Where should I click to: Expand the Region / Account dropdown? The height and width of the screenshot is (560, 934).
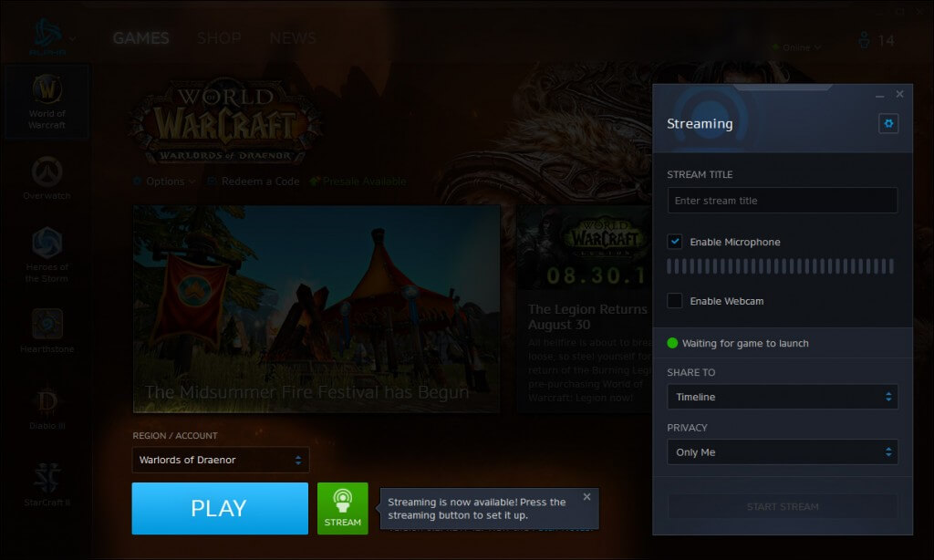(x=221, y=460)
